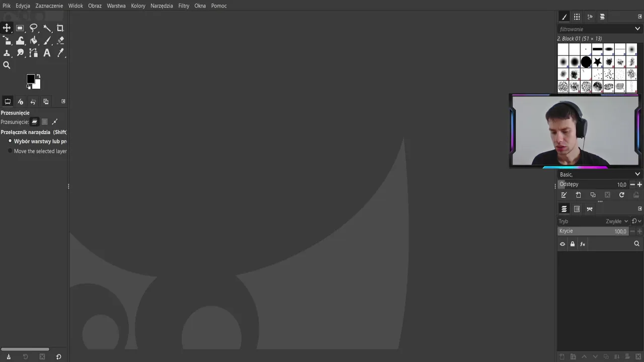
Task: Set move mode to layer
Action: pyautogui.click(x=34, y=122)
